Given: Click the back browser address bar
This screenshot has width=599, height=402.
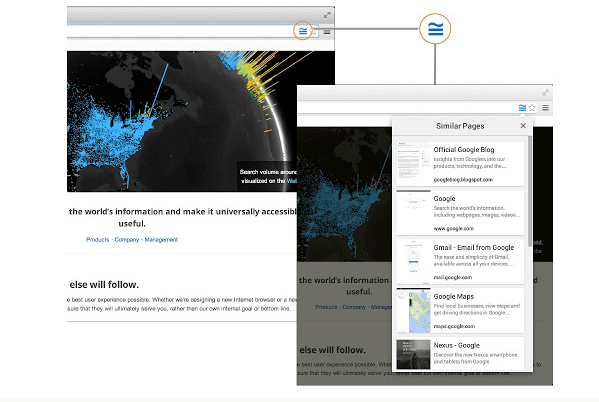Looking at the screenshot, I should click(x=180, y=31).
